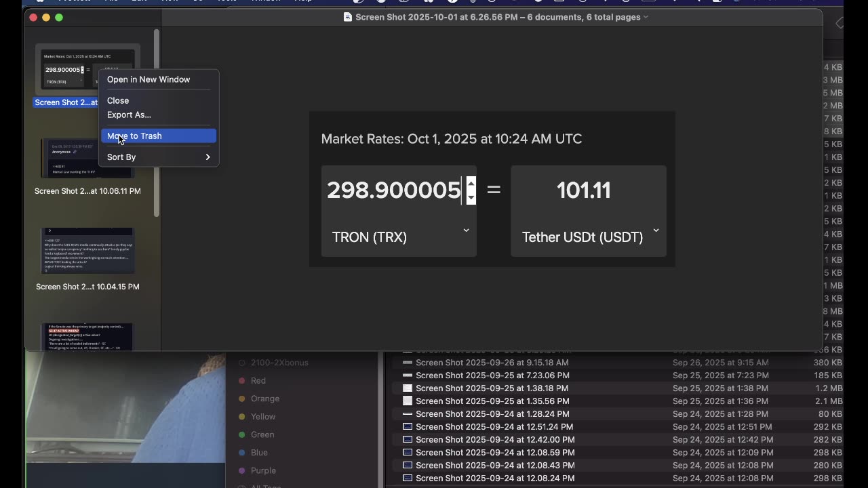This screenshot has width=868, height=488.
Task: Open the Sort By submenu
Action: (x=159, y=157)
